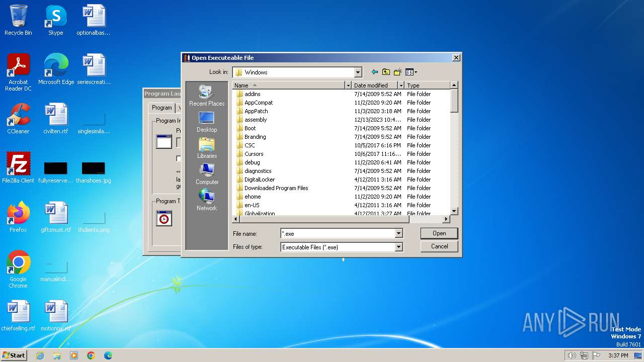Jump to Libraries in dialog sidebar
Image resolution: width=644 pixels, height=362 pixels.
tap(207, 148)
